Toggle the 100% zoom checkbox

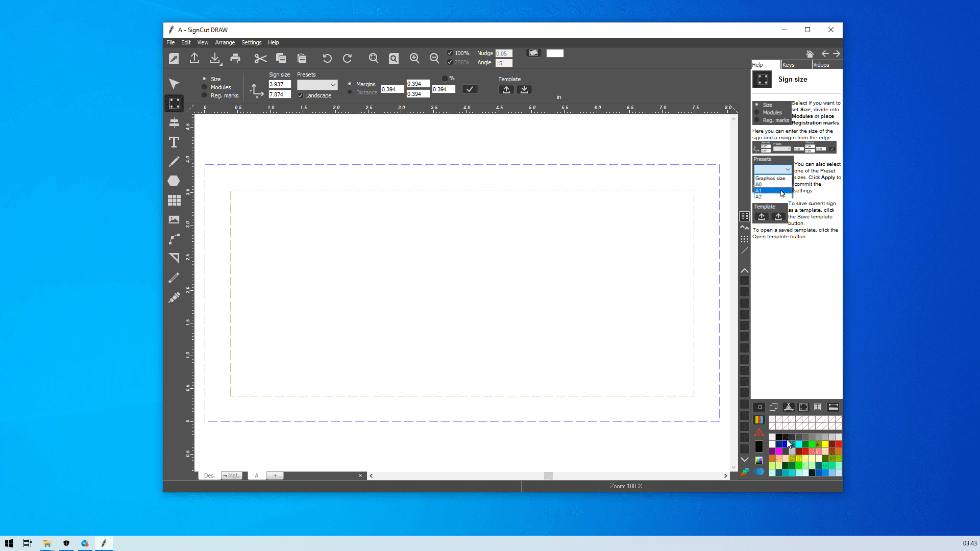point(450,53)
